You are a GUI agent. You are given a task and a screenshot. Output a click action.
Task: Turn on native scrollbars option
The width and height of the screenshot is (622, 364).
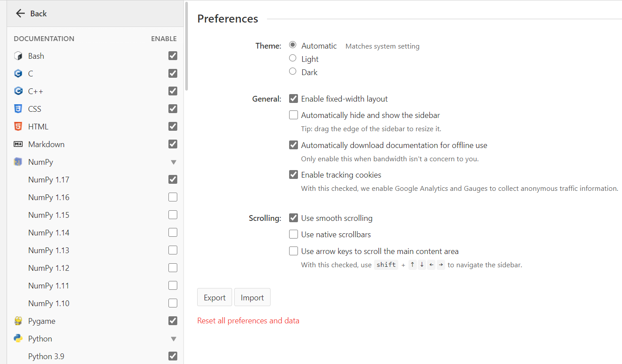(x=294, y=235)
